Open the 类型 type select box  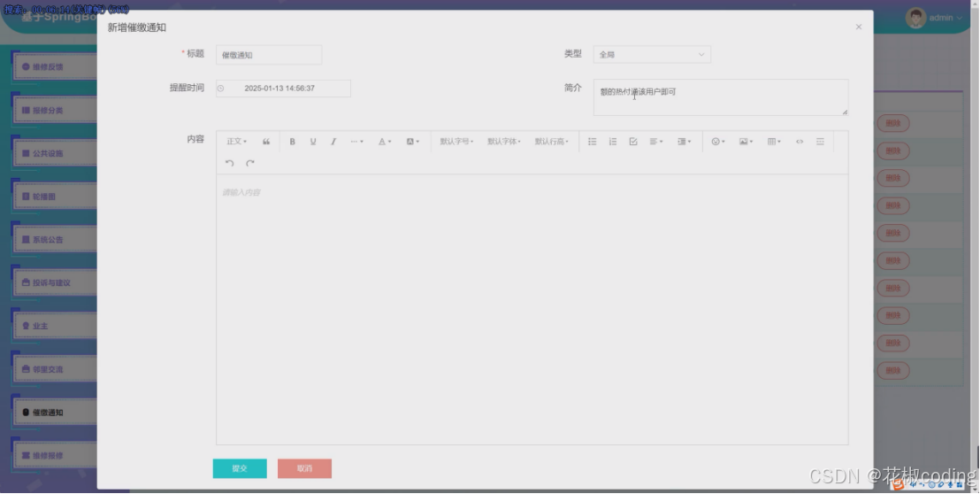point(652,55)
